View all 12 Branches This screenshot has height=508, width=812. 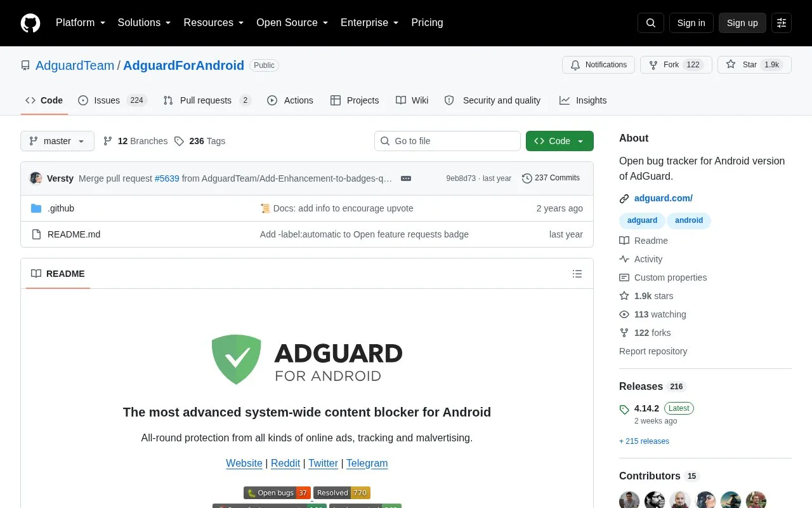[x=136, y=141]
